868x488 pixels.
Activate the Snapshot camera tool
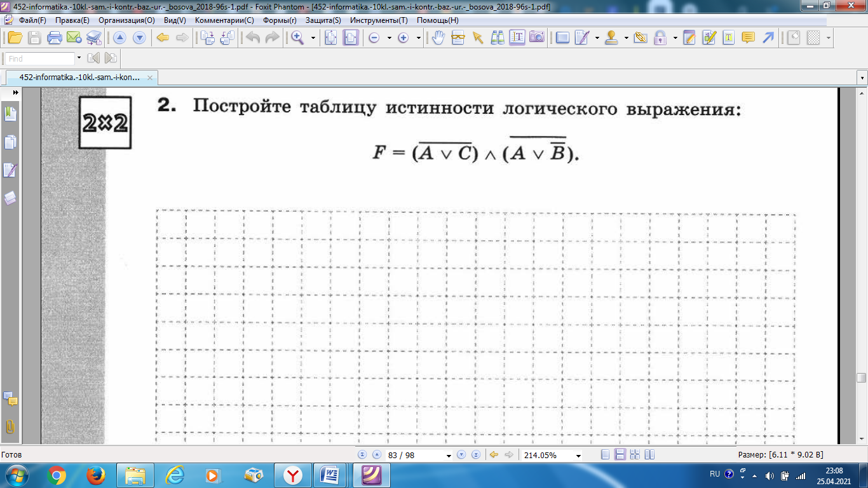click(x=537, y=37)
